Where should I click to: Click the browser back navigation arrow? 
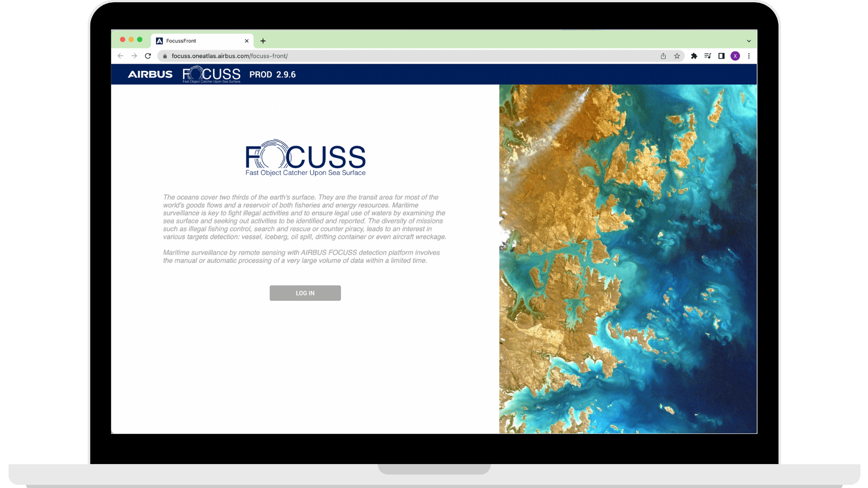coord(120,56)
